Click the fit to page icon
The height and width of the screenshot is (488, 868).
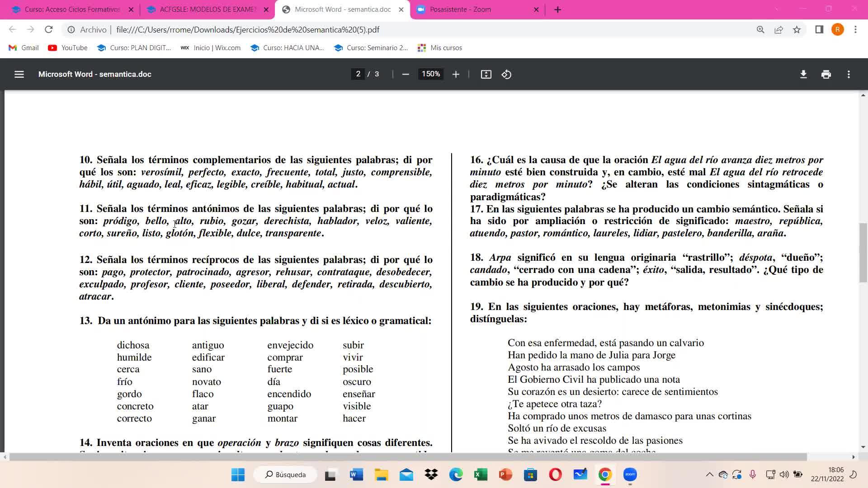(486, 74)
